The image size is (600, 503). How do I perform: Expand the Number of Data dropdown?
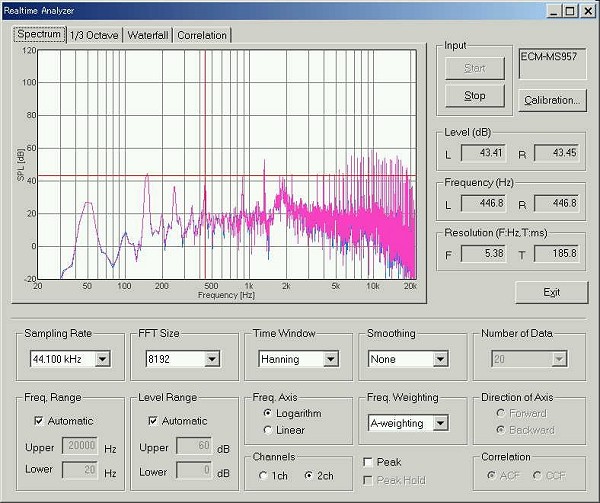pos(559,359)
